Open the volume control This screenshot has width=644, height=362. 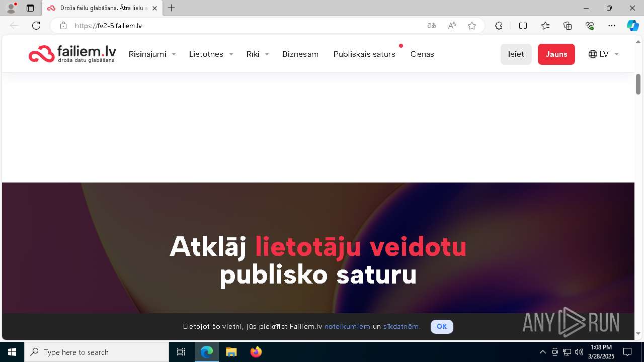pyautogui.click(x=579, y=352)
